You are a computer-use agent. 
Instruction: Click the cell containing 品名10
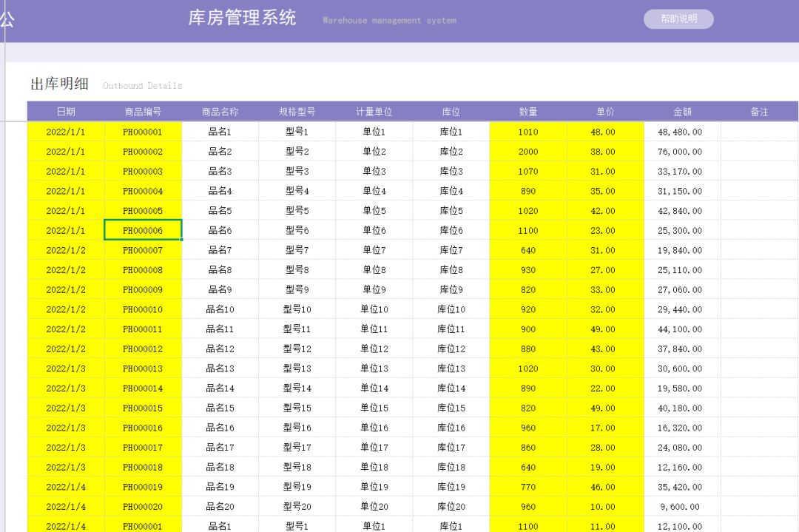pyautogui.click(x=220, y=309)
